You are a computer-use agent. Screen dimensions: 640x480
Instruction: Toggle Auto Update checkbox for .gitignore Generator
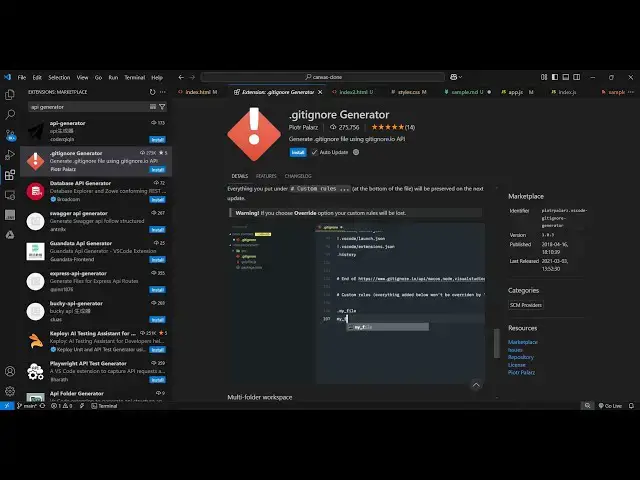[x=314, y=152]
